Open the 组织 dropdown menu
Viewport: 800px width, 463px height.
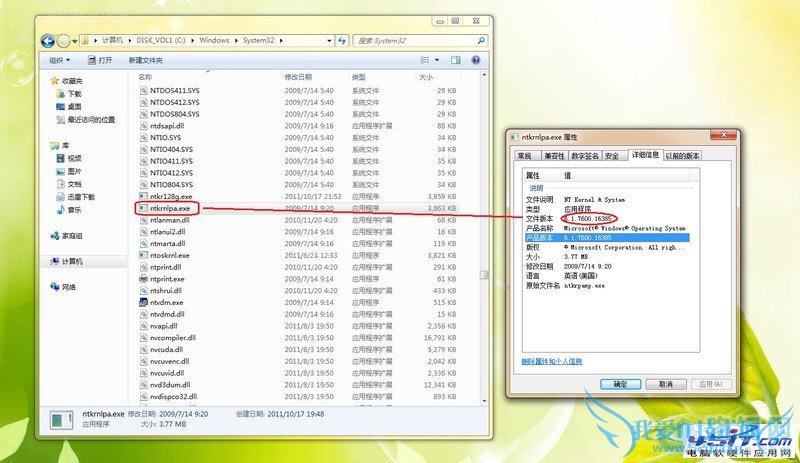pyautogui.click(x=59, y=60)
